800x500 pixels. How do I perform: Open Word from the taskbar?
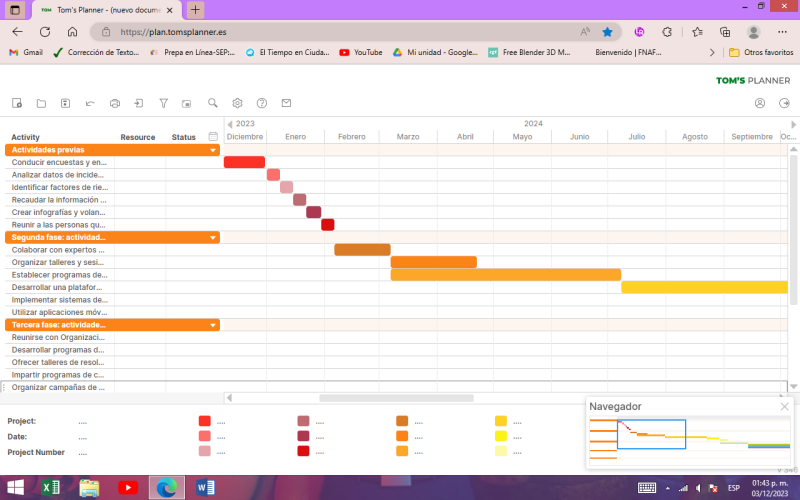coord(205,488)
